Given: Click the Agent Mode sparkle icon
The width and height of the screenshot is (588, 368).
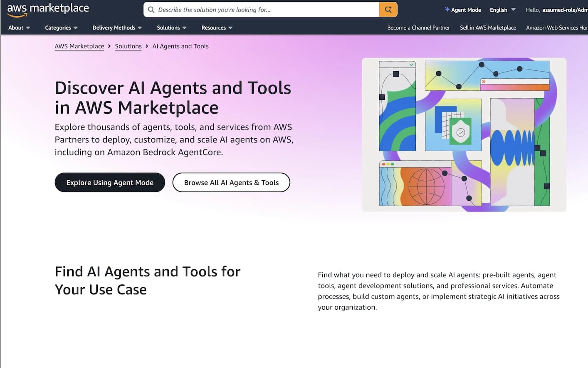Looking at the screenshot, I should (x=447, y=9).
